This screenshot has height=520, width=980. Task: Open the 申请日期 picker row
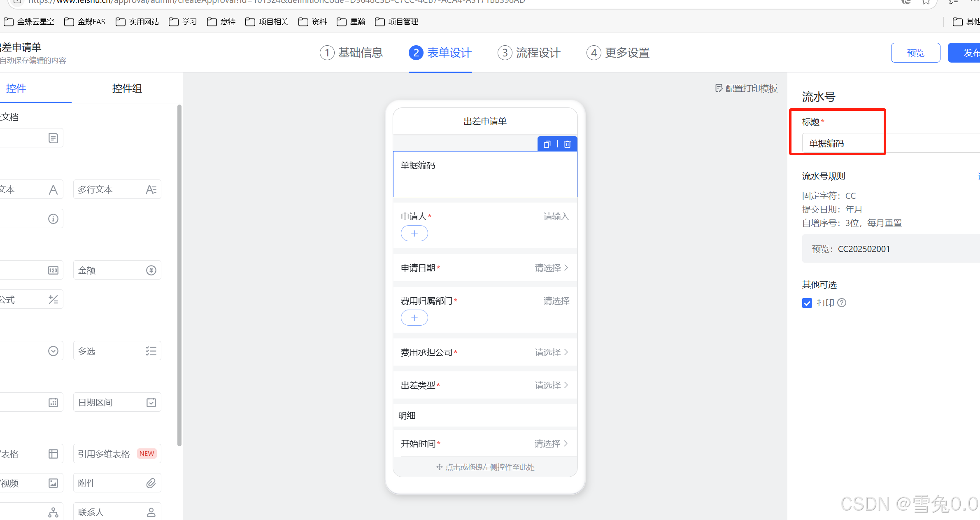click(485, 268)
